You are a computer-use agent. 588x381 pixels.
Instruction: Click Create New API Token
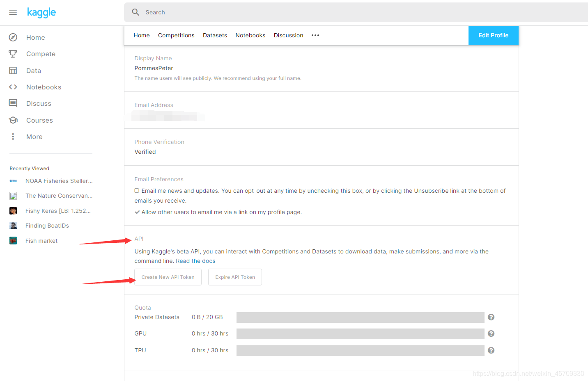(x=168, y=277)
